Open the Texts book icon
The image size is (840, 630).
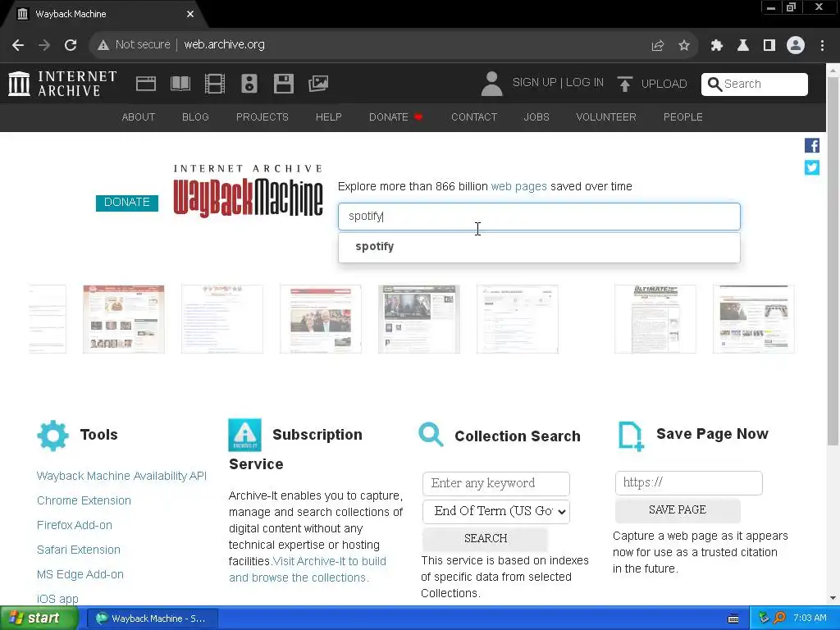point(180,84)
